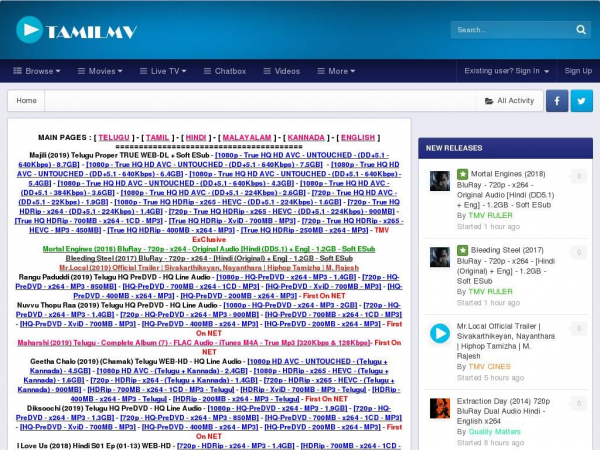Viewport: 600px width, 450px height.
Task: Click the Sign Up link
Action: [x=578, y=71]
